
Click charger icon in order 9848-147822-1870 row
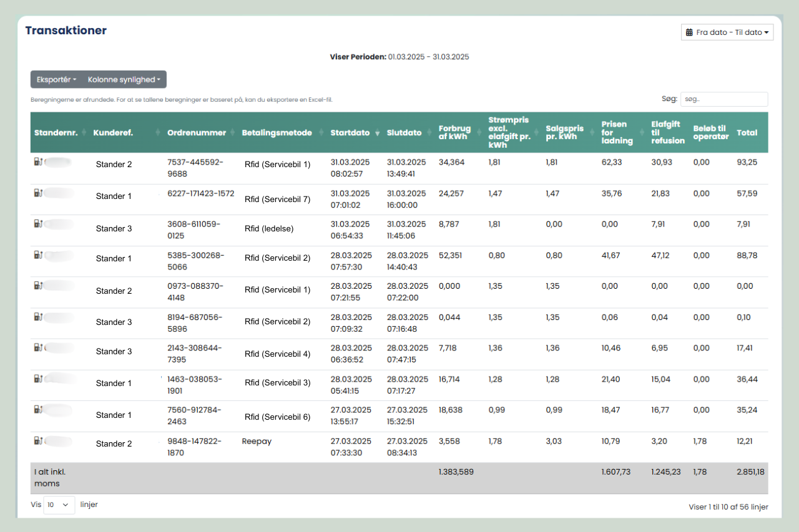[38, 440]
